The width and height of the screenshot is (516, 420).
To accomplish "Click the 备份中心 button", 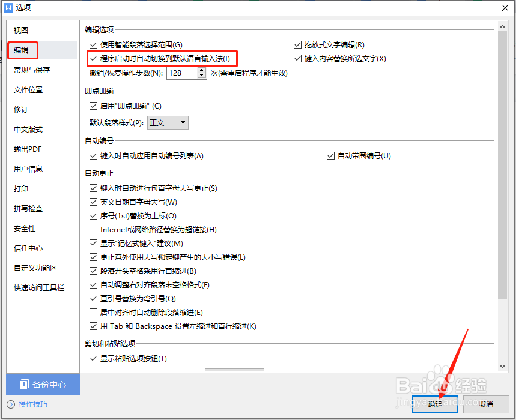I will [x=43, y=384].
